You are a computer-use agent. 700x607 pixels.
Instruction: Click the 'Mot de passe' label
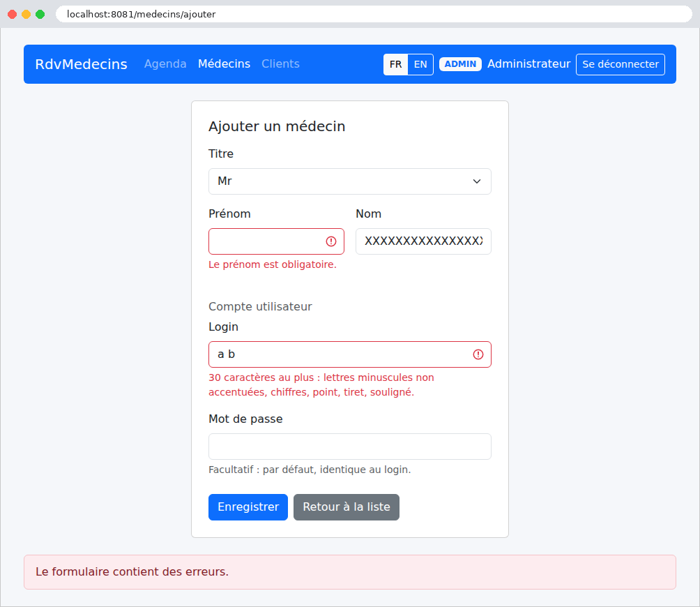pos(245,419)
